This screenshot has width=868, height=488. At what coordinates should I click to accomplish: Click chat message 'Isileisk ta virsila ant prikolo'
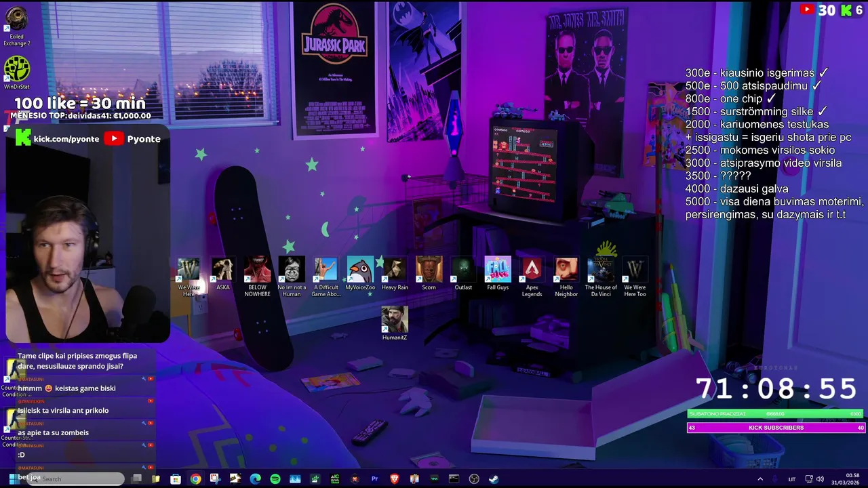tap(63, 410)
